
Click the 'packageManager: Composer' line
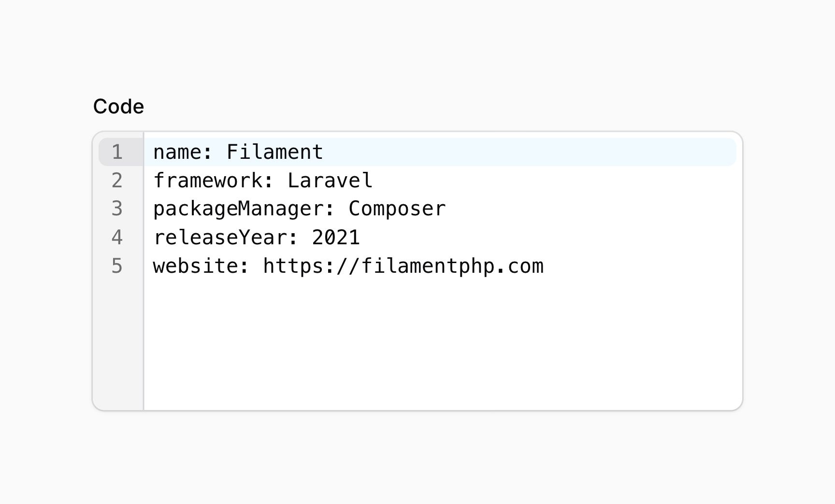(x=300, y=209)
